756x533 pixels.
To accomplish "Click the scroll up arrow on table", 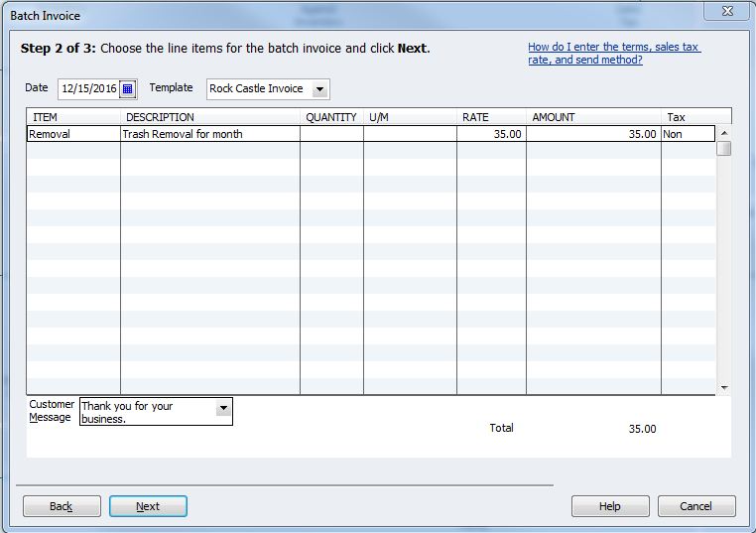I will coord(723,133).
